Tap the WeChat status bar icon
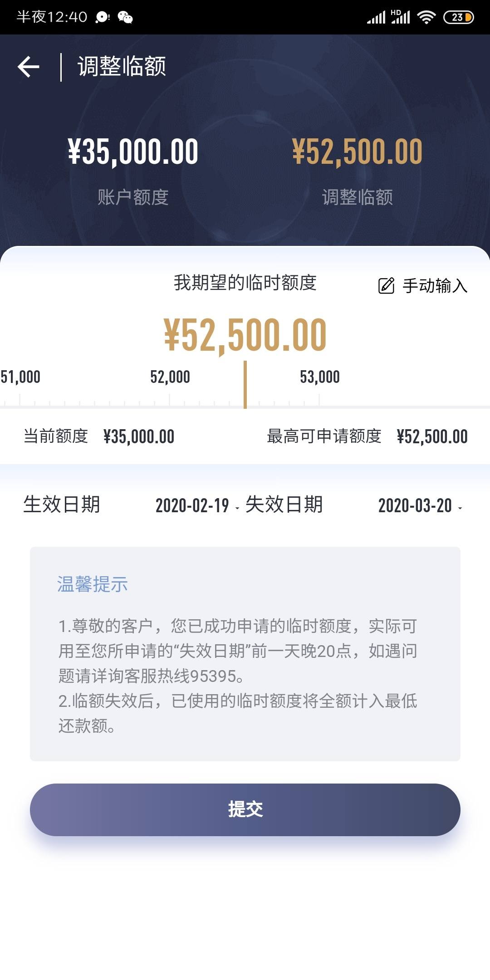490x980 pixels. click(x=125, y=17)
